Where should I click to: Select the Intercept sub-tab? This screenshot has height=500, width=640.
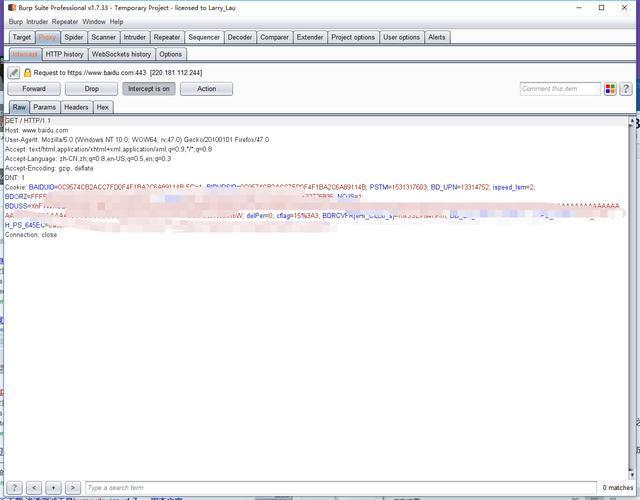tap(25, 54)
